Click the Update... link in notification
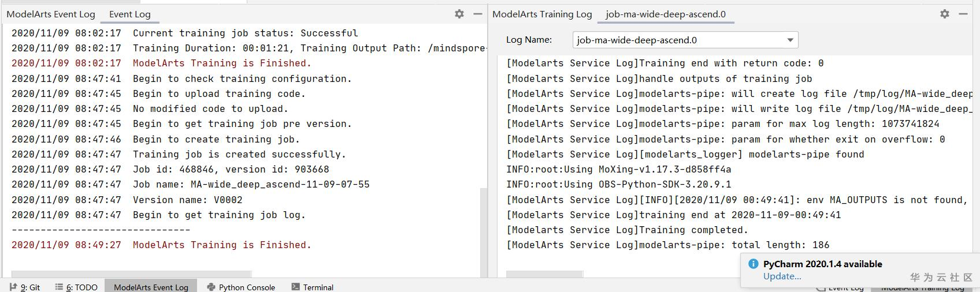 pos(782,276)
